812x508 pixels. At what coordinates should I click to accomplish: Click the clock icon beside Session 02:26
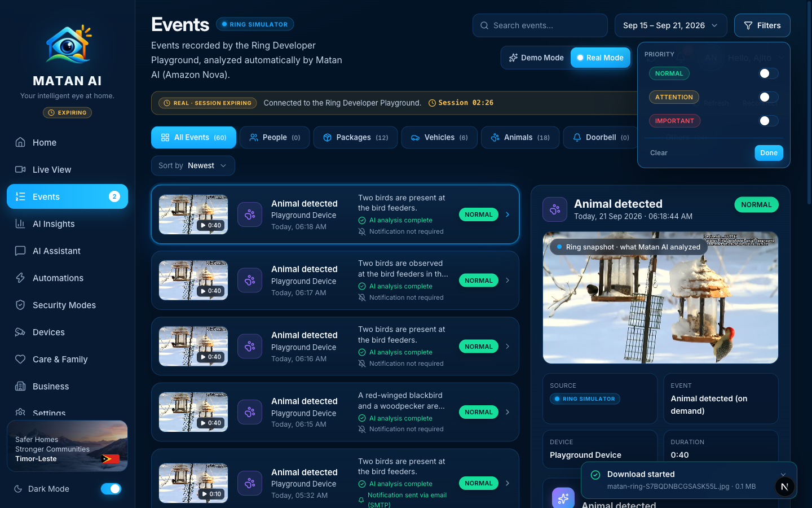pyautogui.click(x=432, y=103)
